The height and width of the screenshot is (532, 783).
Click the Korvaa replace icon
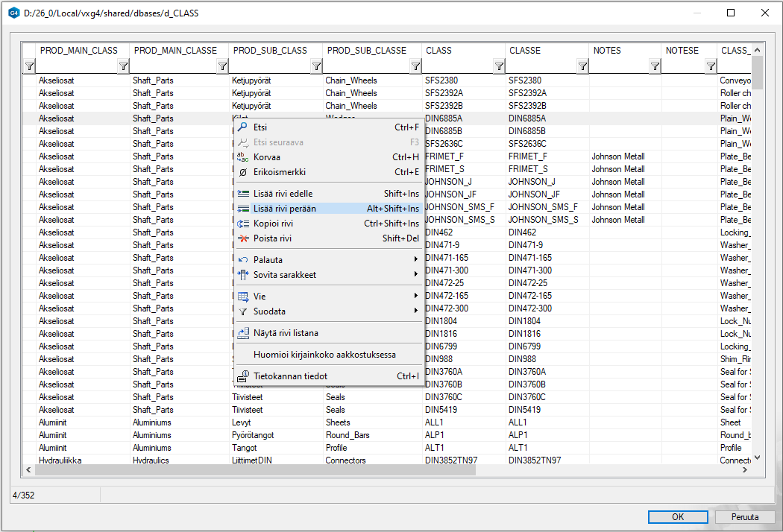pyautogui.click(x=242, y=157)
